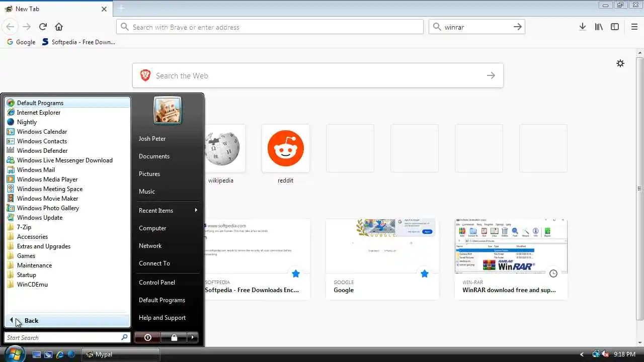
Task: Expand the 7-Zip folder
Action: tap(67, 227)
